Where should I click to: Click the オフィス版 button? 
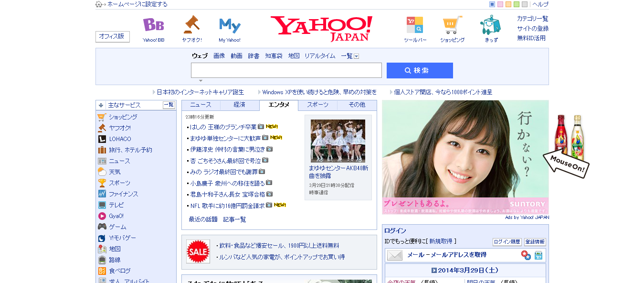113,36
